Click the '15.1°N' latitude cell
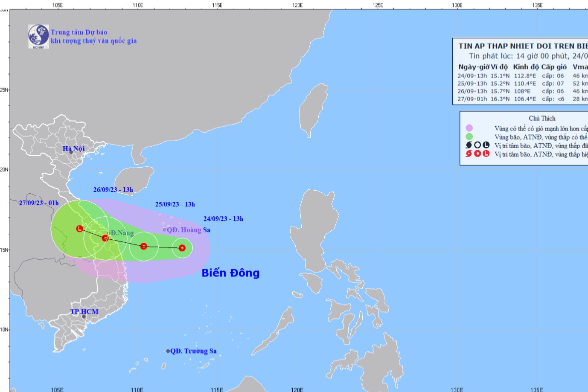The image size is (588, 392). 500,76
